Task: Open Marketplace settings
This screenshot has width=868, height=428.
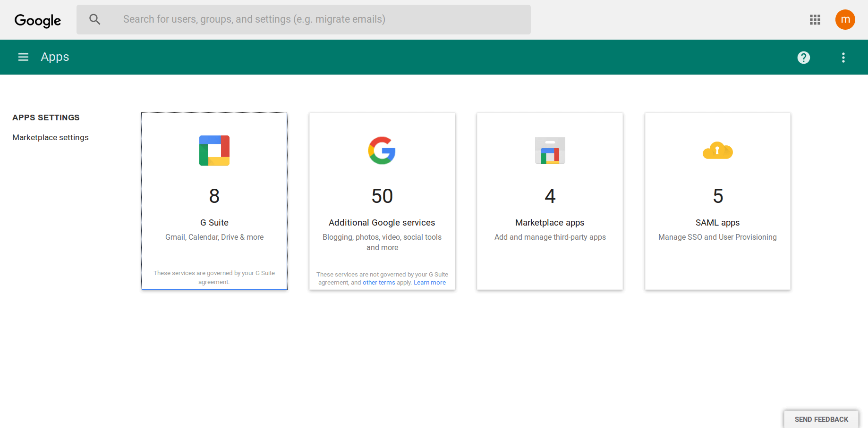Action: [50, 137]
